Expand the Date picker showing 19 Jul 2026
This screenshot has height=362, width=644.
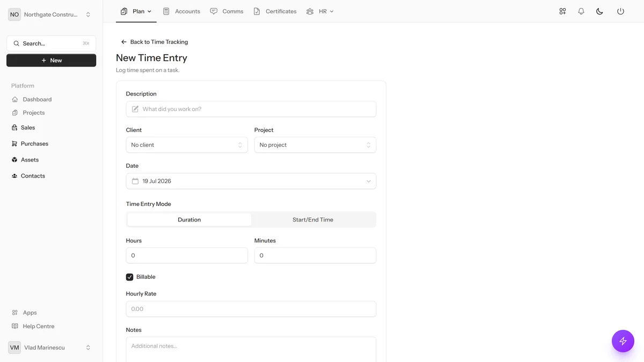coord(251,181)
